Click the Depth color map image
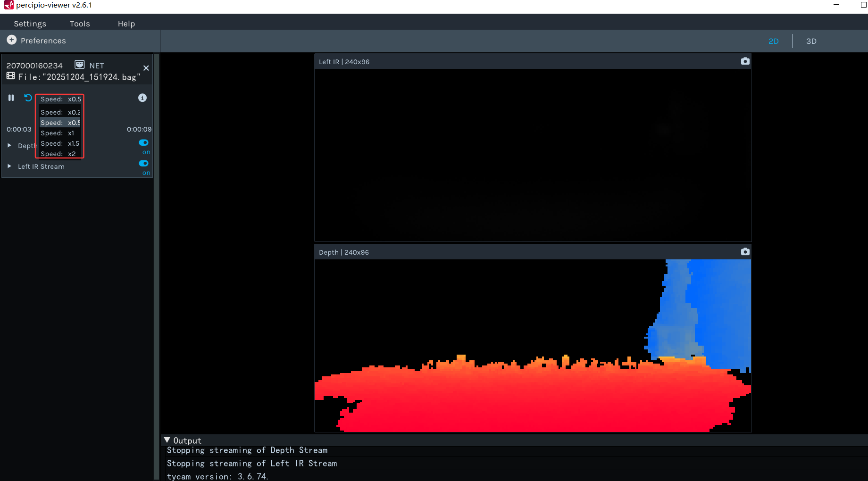 [533, 346]
